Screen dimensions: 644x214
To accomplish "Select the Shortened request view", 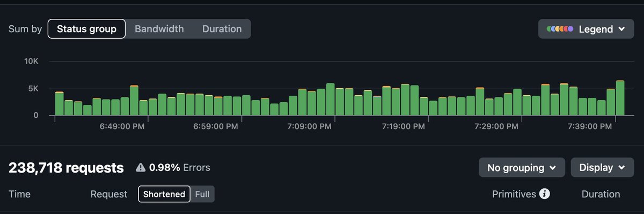I will pyautogui.click(x=164, y=194).
